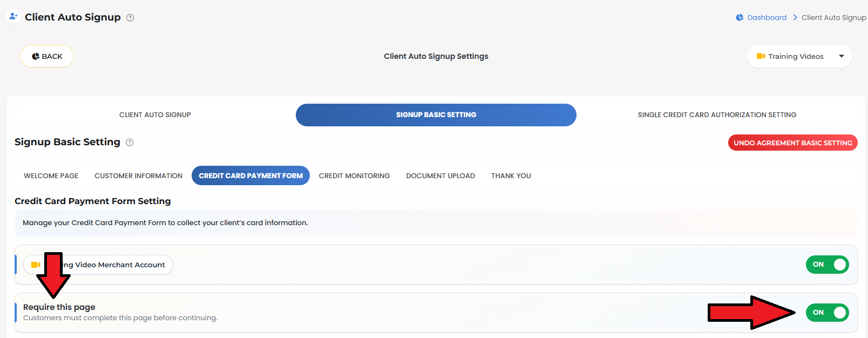Click the user-plus icon next to page title
Screen dimensions: 868x338
coord(13,16)
